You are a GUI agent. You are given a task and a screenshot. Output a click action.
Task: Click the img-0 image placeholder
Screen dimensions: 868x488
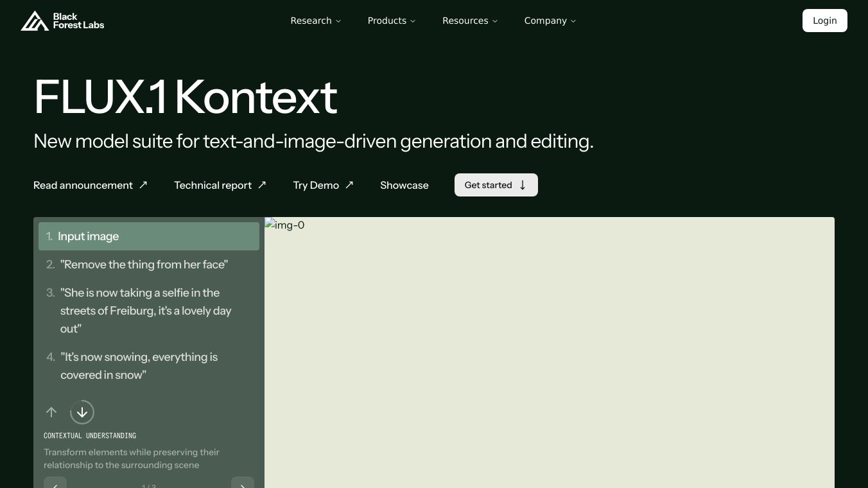pyautogui.click(x=550, y=353)
